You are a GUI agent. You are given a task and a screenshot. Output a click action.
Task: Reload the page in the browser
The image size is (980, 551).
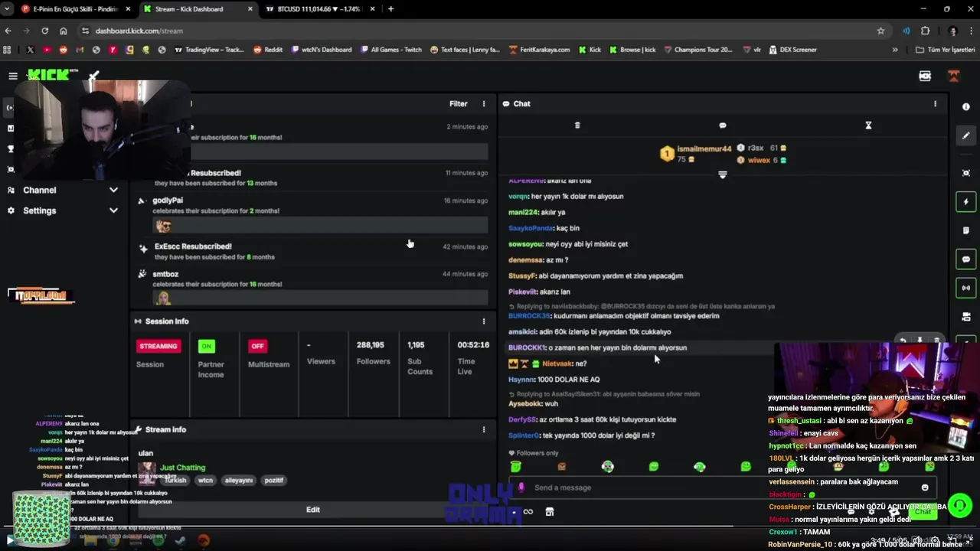(44, 31)
